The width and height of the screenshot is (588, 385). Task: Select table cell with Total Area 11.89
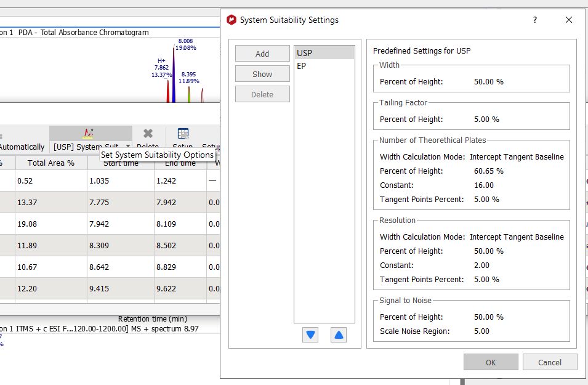coord(51,245)
